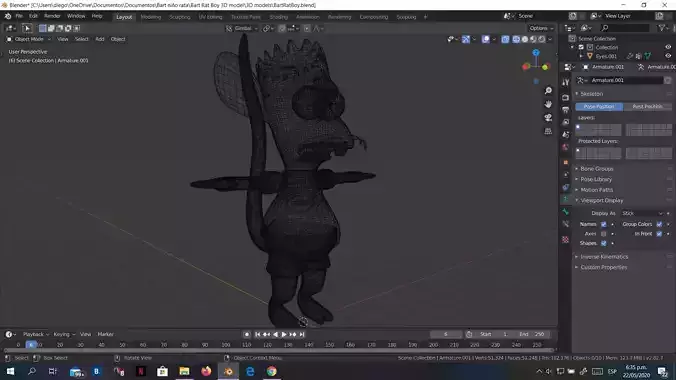Open the Options dropdown
This screenshot has height=380, width=676.
(541, 28)
